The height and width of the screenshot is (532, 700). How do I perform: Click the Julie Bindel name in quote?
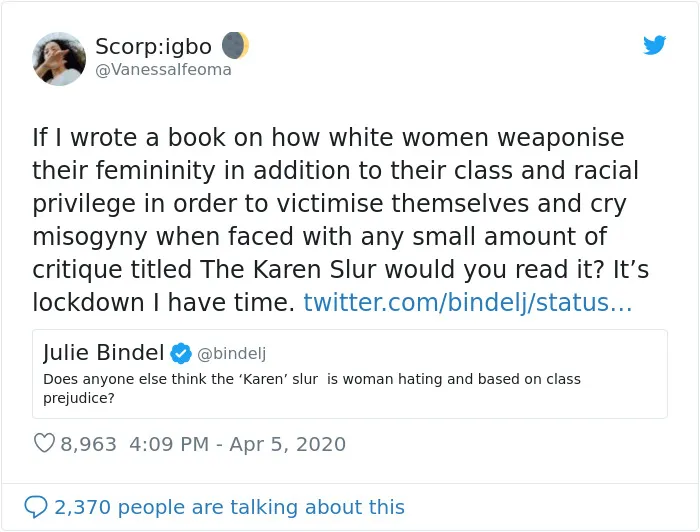[x=104, y=353]
